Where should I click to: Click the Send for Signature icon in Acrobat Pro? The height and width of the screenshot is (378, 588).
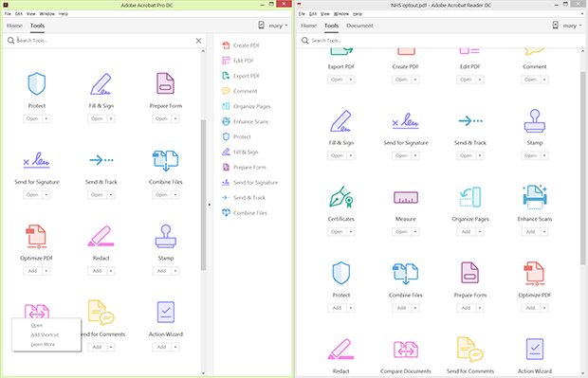click(36, 160)
